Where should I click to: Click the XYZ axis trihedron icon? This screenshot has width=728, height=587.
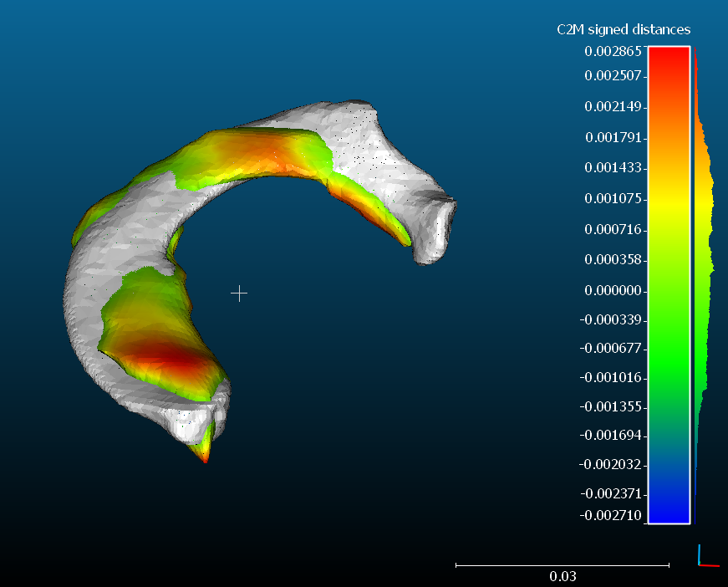click(706, 556)
